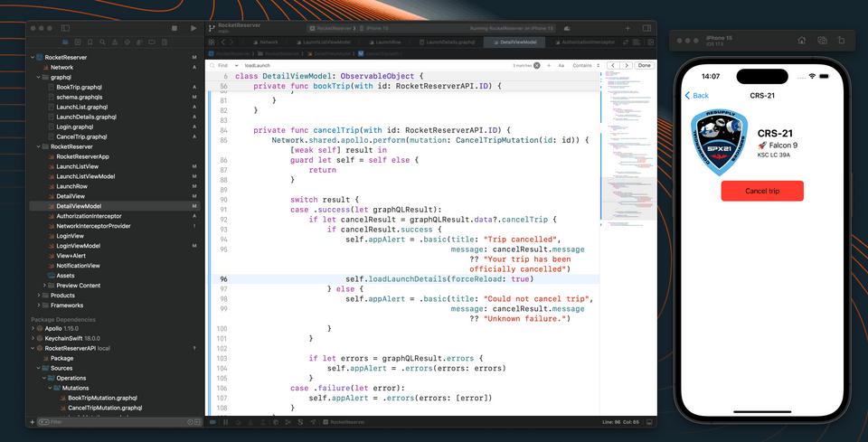Select the Assets catalog
The height and width of the screenshot is (442, 868).
coord(65,276)
